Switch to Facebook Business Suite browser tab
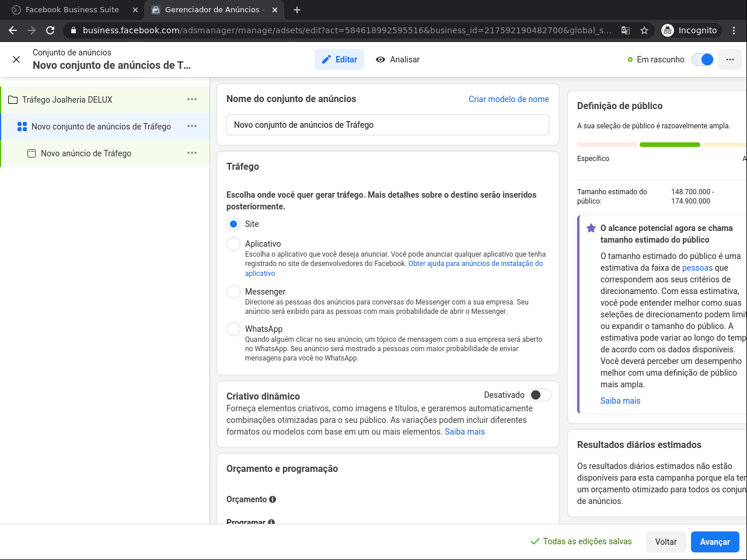This screenshot has width=747, height=560. (72, 10)
